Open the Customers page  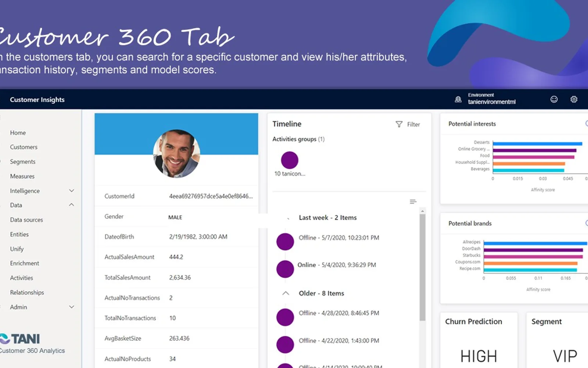(x=24, y=147)
